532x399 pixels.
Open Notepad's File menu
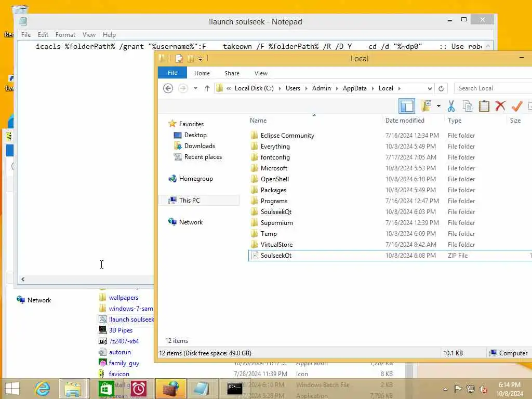pyautogui.click(x=26, y=35)
